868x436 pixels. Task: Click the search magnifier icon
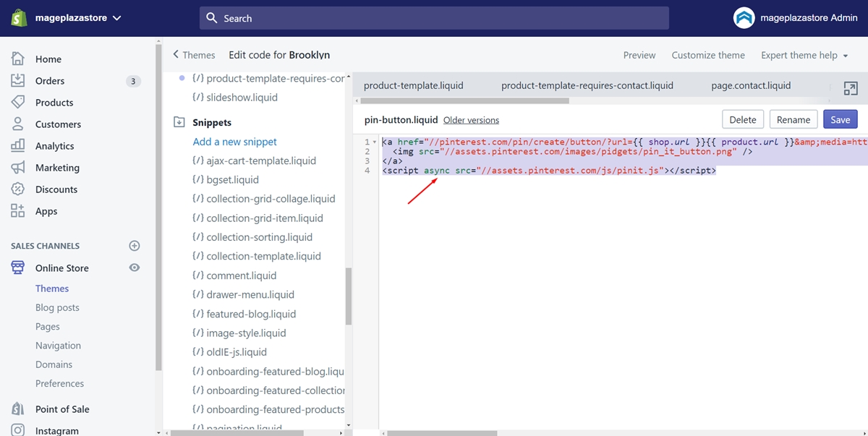tap(212, 18)
